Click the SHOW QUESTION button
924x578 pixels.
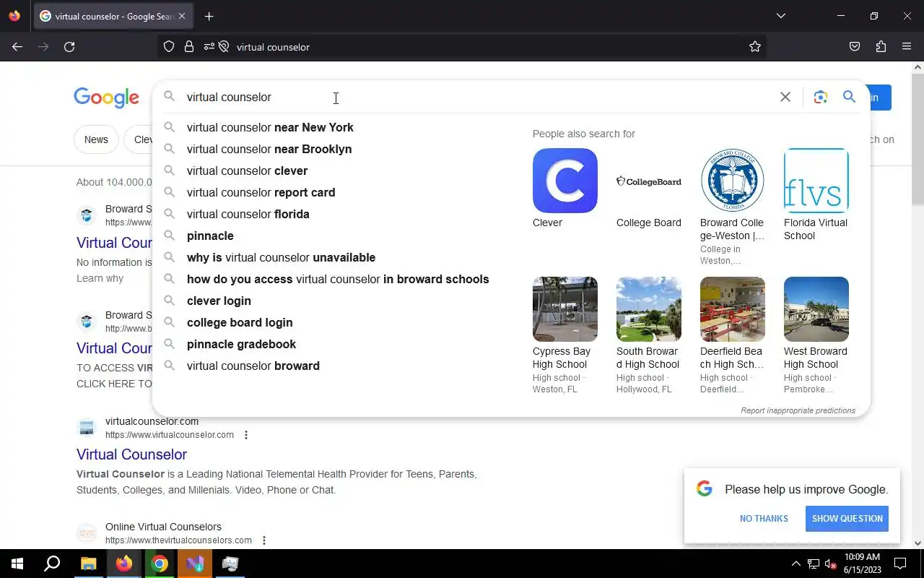[x=847, y=519]
